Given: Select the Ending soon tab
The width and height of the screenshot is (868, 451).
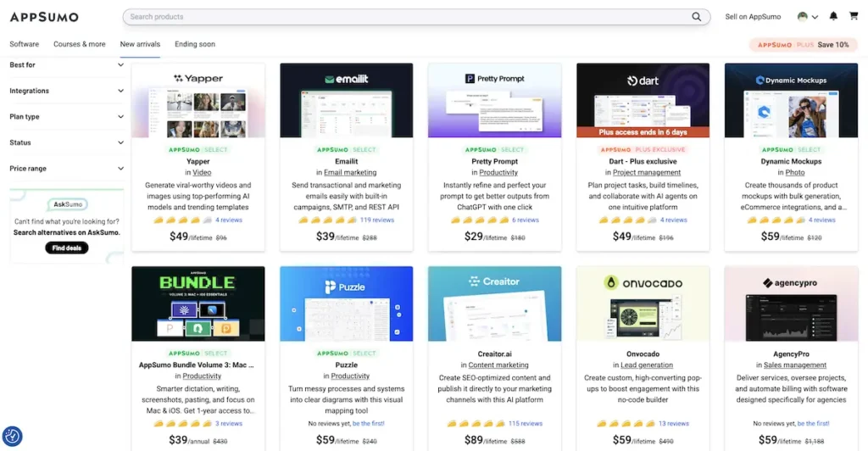Looking at the screenshot, I should tap(195, 44).
